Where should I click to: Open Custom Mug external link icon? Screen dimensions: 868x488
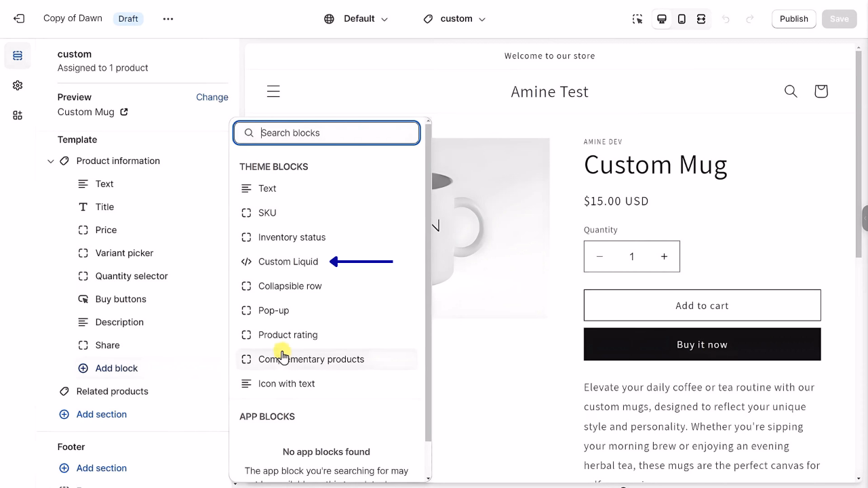[123, 112]
